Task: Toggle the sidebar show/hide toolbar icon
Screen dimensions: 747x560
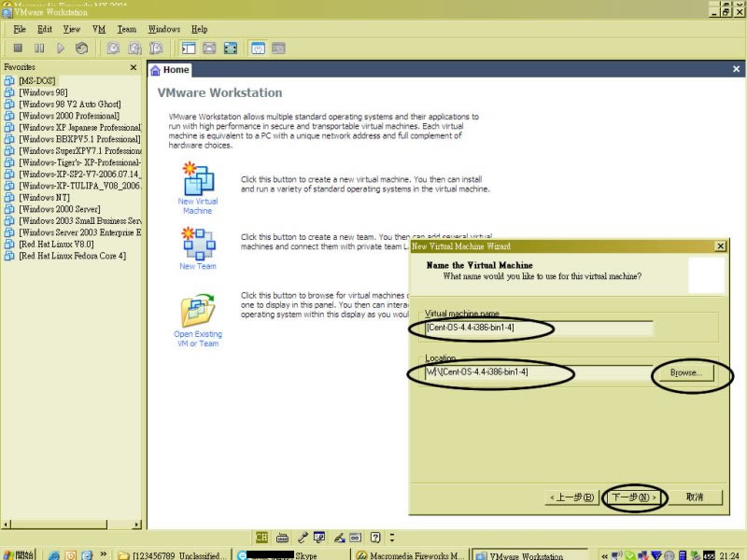Action: pyautogui.click(x=189, y=49)
